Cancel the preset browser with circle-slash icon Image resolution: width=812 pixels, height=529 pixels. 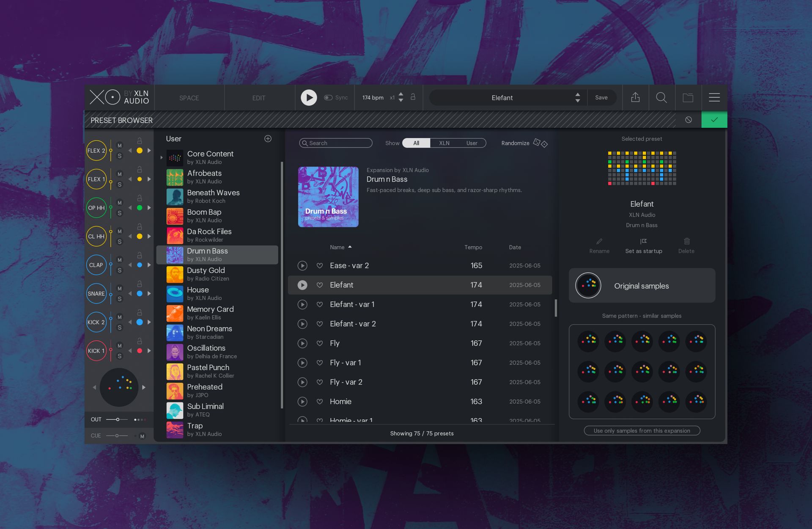click(x=689, y=120)
